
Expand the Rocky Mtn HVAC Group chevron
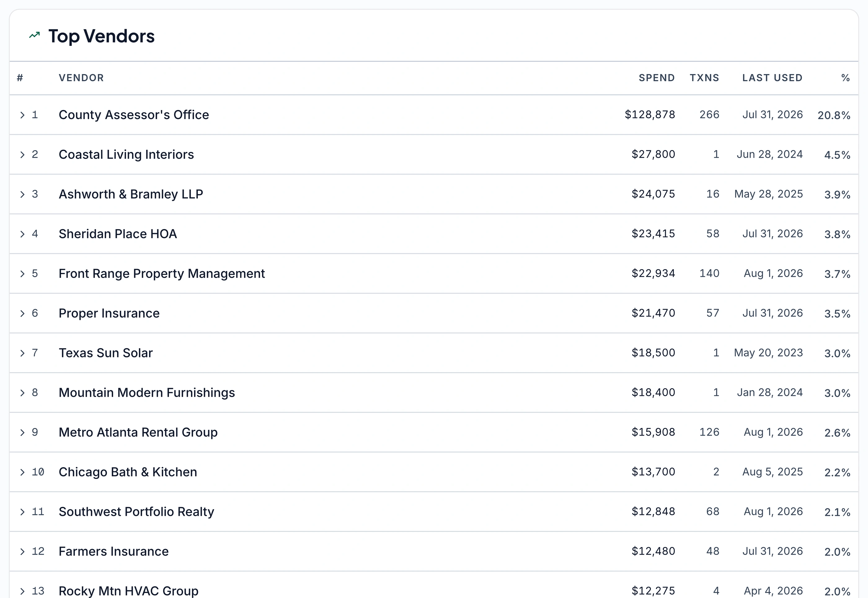[23, 591]
